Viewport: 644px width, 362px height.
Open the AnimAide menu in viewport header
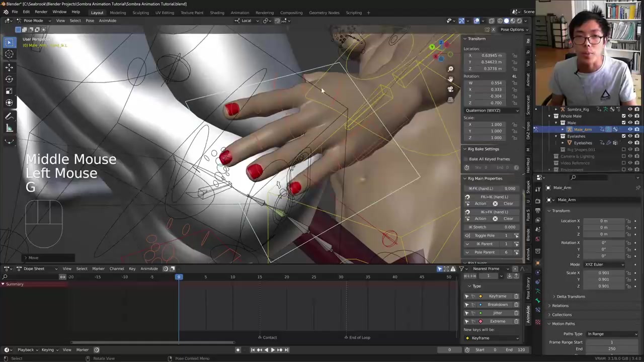tap(107, 21)
